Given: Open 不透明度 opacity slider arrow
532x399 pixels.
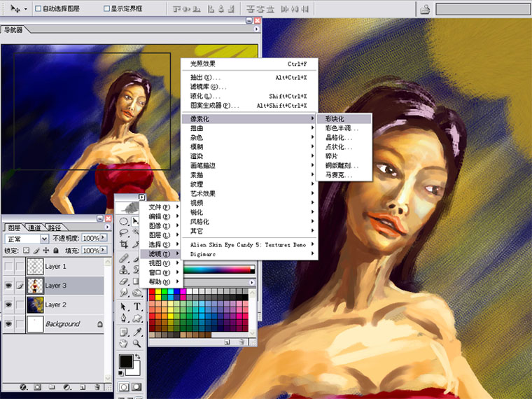Looking at the screenshot, I should coord(104,238).
